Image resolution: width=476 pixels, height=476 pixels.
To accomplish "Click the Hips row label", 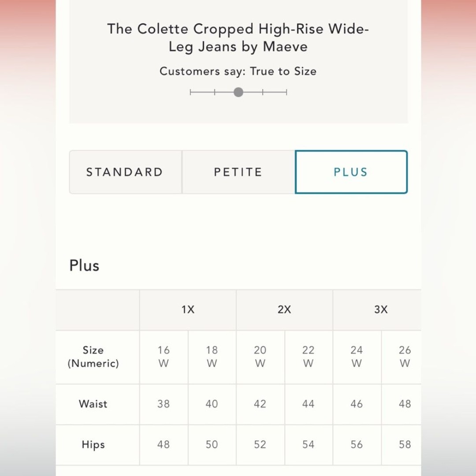I will click(93, 445).
